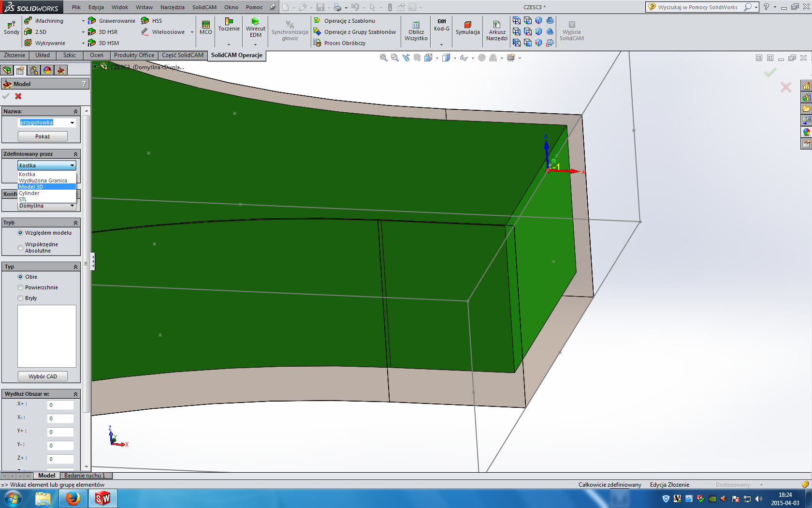Click the 3D HSR operation icon

pyautogui.click(x=92, y=32)
